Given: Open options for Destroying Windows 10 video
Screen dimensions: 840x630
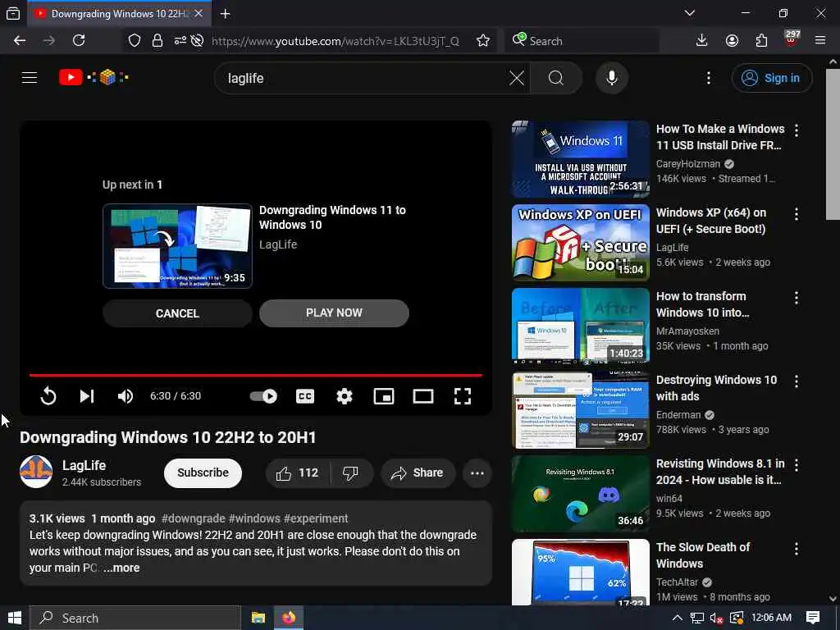Looking at the screenshot, I should point(797,381).
